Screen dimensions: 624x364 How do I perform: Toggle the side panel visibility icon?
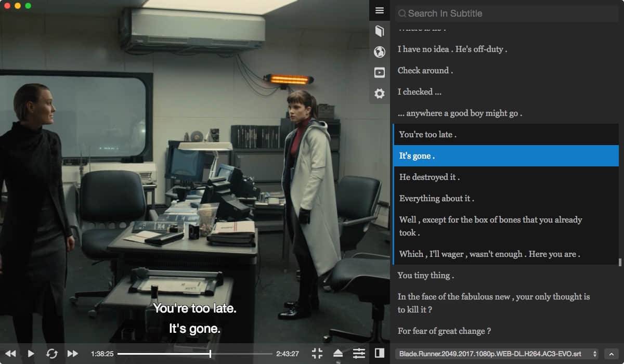380,353
